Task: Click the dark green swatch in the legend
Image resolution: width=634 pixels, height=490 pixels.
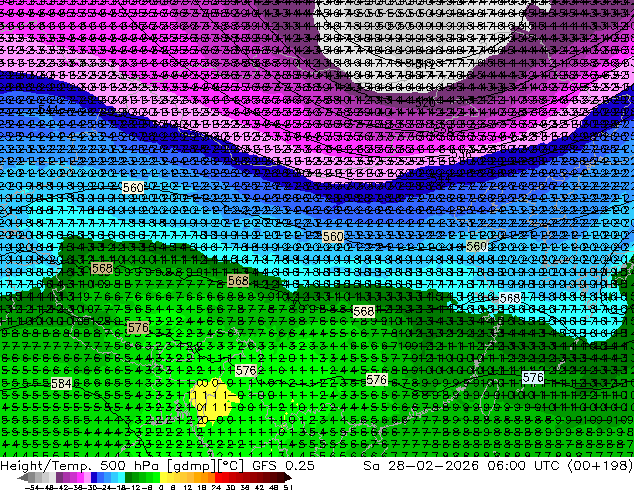Action: pos(129,477)
